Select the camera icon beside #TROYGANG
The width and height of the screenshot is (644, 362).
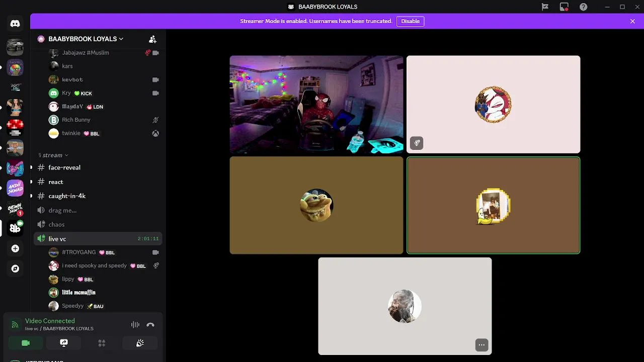(155, 252)
